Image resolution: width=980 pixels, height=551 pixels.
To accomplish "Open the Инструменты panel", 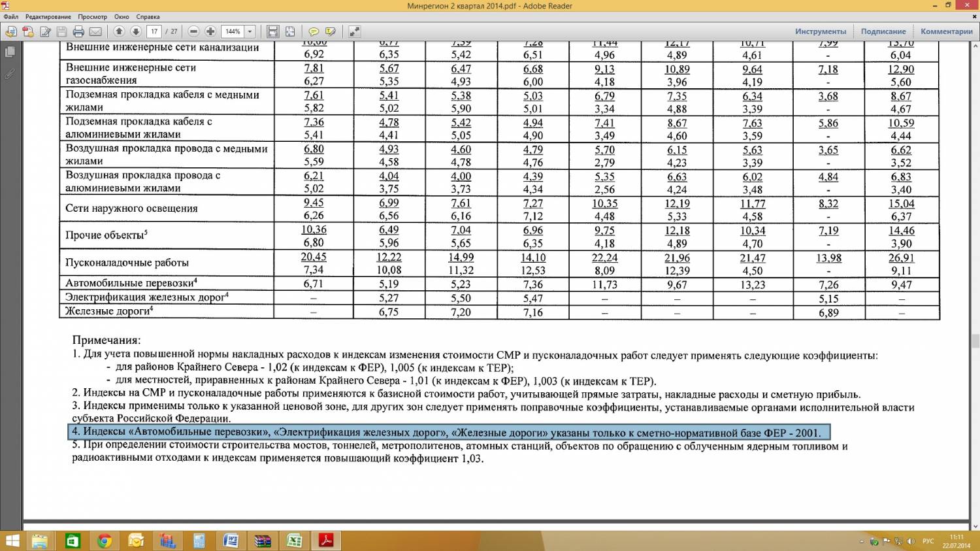I will pos(821,31).
